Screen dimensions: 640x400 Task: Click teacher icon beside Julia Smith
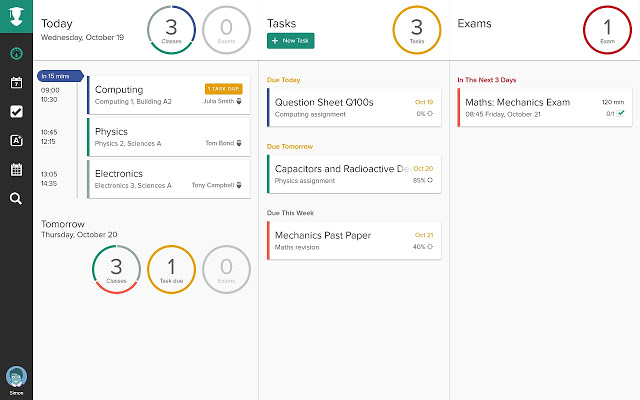(238, 101)
